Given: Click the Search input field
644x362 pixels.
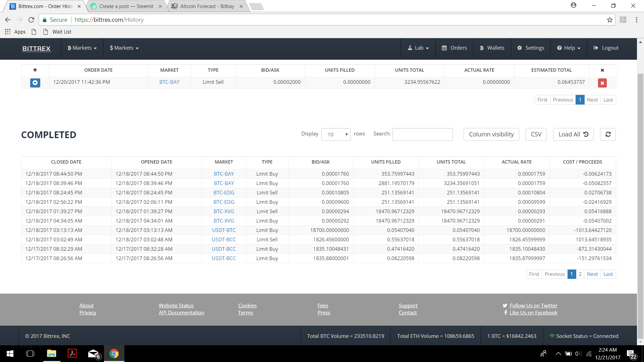Looking at the screenshot, I should click(x=422, y=134).
